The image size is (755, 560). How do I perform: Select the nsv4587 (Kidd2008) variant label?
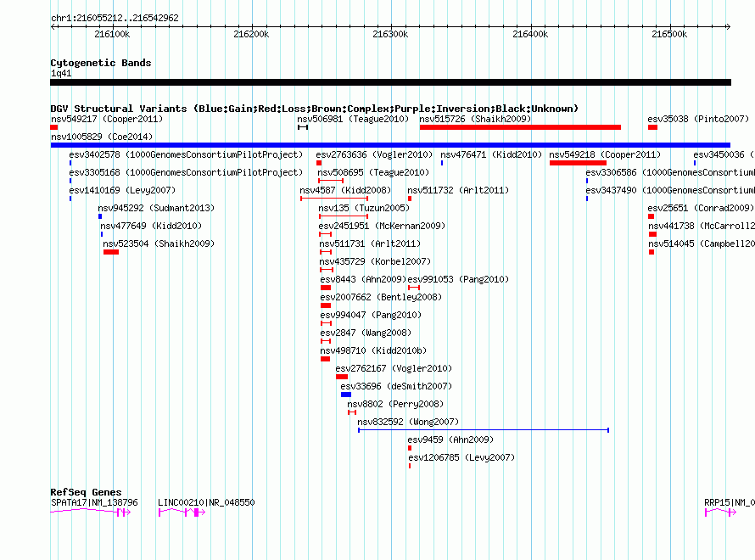tap(345, 190)
